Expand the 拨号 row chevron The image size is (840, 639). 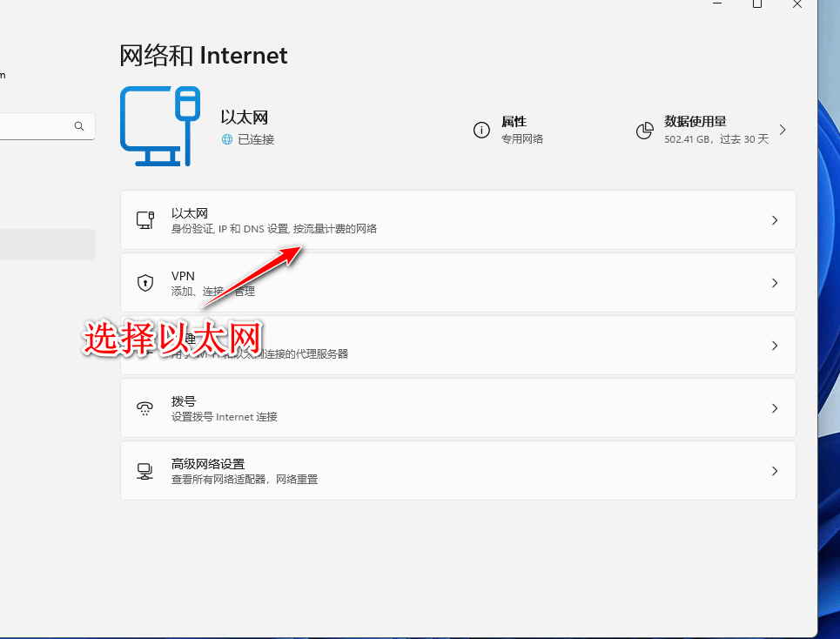775,408
